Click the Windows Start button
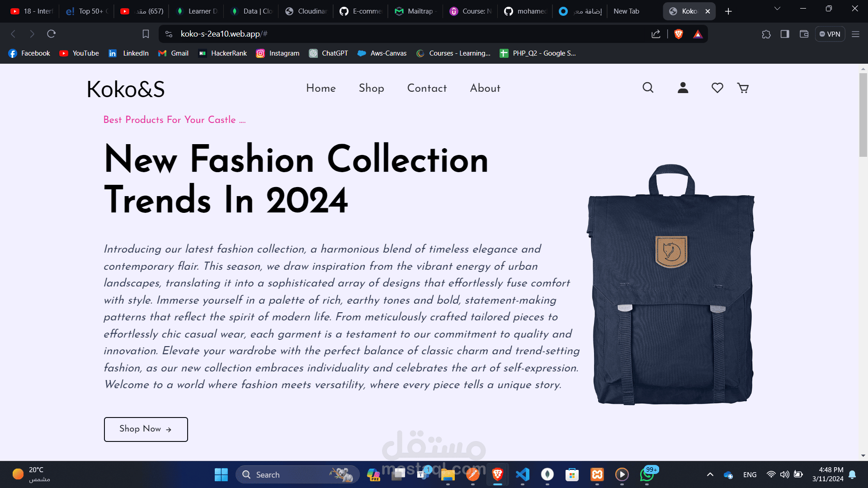 pyautogui.click(x=221, y=474)
